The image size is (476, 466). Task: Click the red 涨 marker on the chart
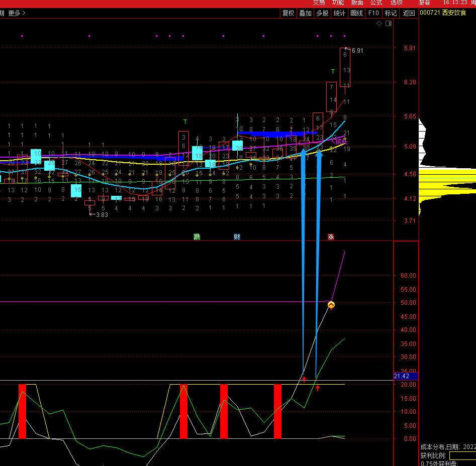(x=331, y=237)
